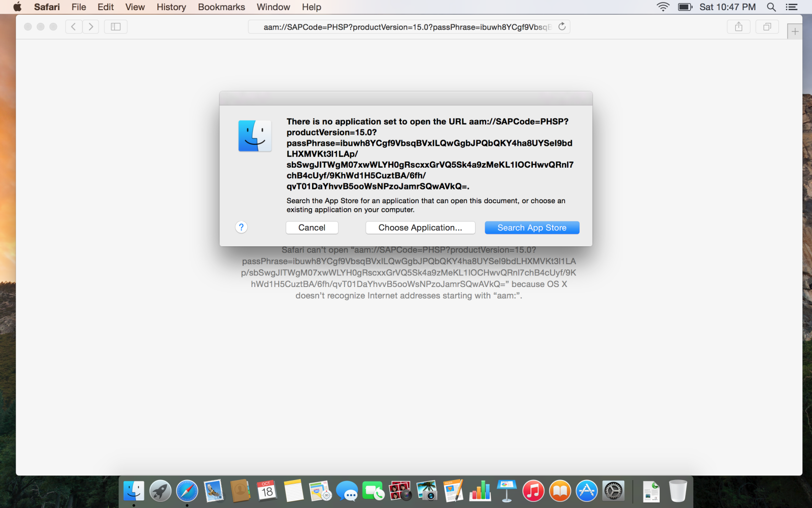Go back with Safari's back arrow
Viewport: 812px width, 508px height.
74,26
